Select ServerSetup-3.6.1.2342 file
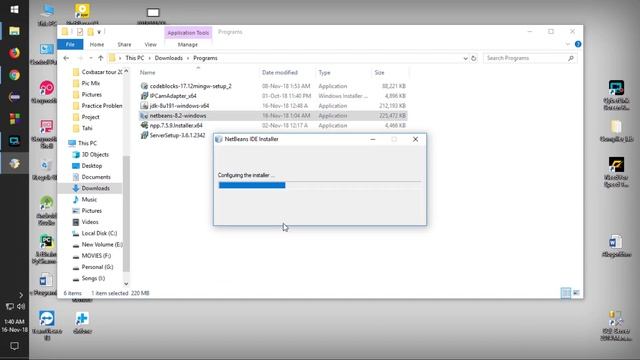 coord(177,135)
